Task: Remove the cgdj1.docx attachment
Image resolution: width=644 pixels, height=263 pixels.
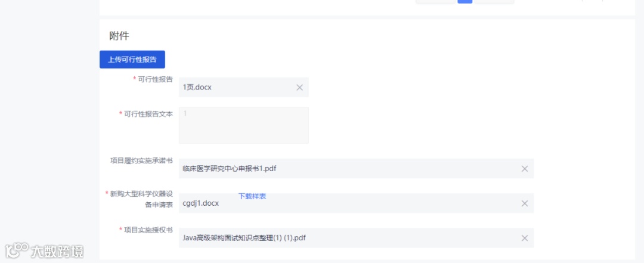Action: coord(525,203)
